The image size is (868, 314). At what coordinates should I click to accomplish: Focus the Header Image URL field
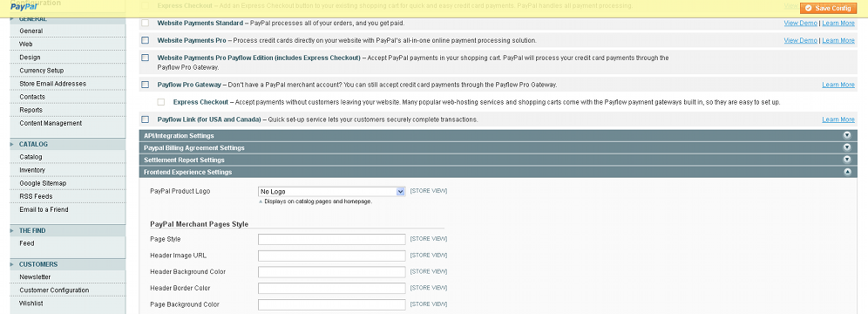[331, 256]
